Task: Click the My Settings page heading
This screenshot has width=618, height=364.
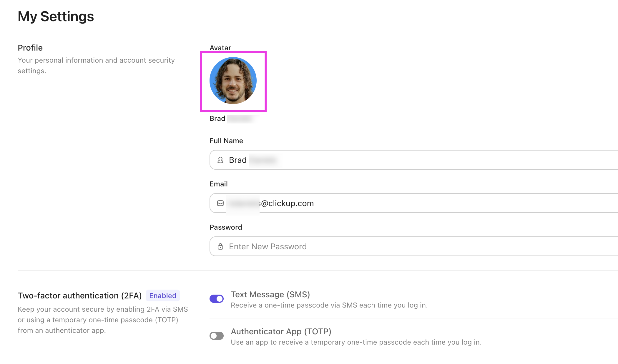Action: click(x=56, y=16)
